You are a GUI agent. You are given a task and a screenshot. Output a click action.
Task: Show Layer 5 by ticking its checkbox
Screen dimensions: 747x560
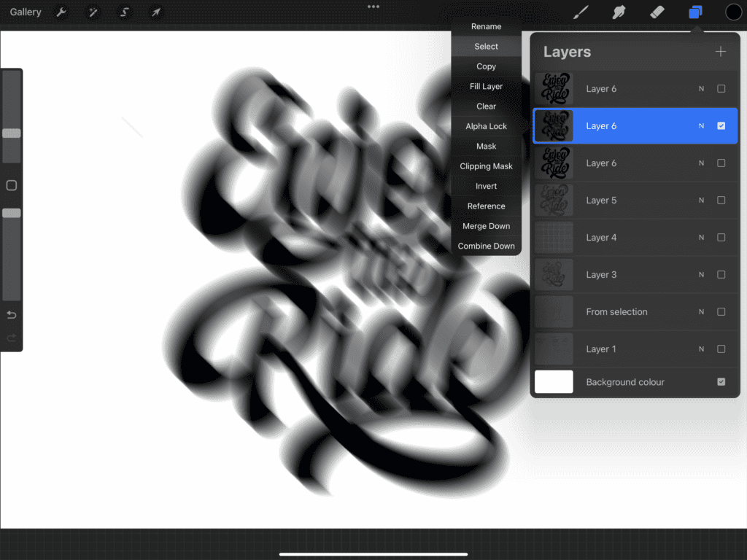coord(721,200)
